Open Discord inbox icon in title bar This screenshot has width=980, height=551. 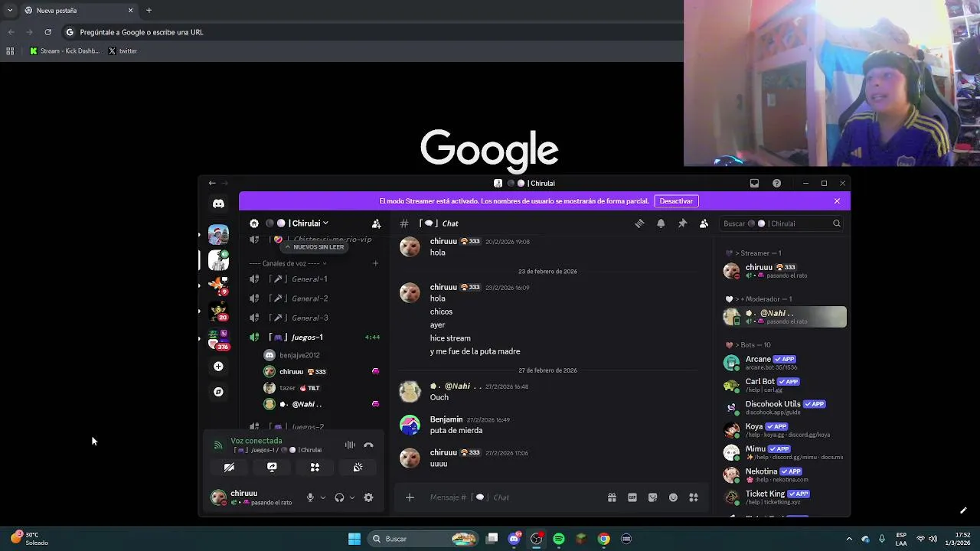pos(754,184)
